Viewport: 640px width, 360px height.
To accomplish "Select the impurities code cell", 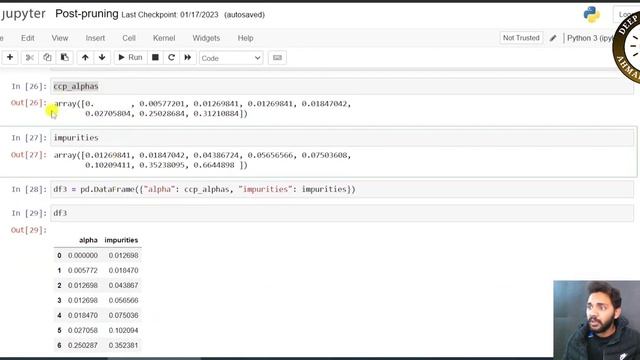I will tap(342, 138).
